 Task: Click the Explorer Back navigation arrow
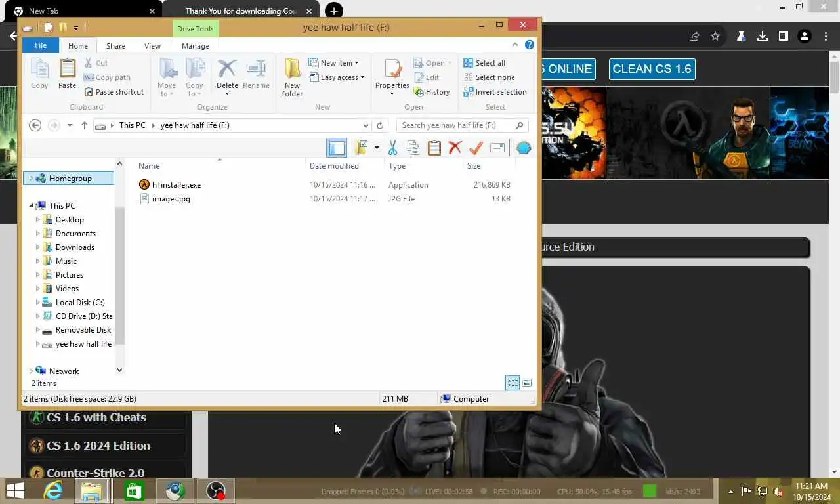[x=35, y=125]
